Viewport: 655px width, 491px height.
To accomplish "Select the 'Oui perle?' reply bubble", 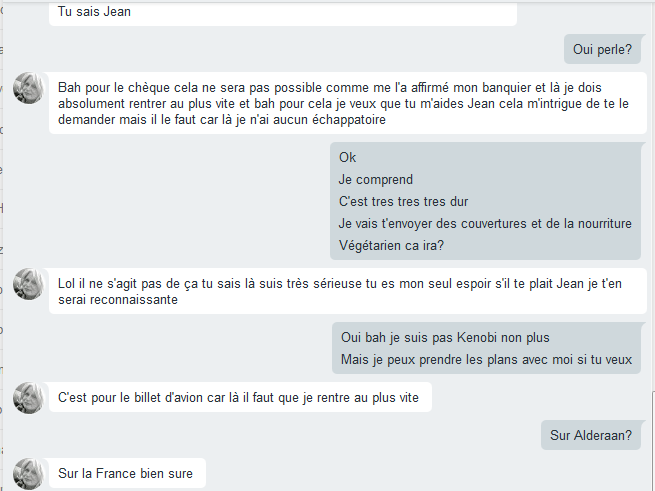I will (x=602, y=49).
